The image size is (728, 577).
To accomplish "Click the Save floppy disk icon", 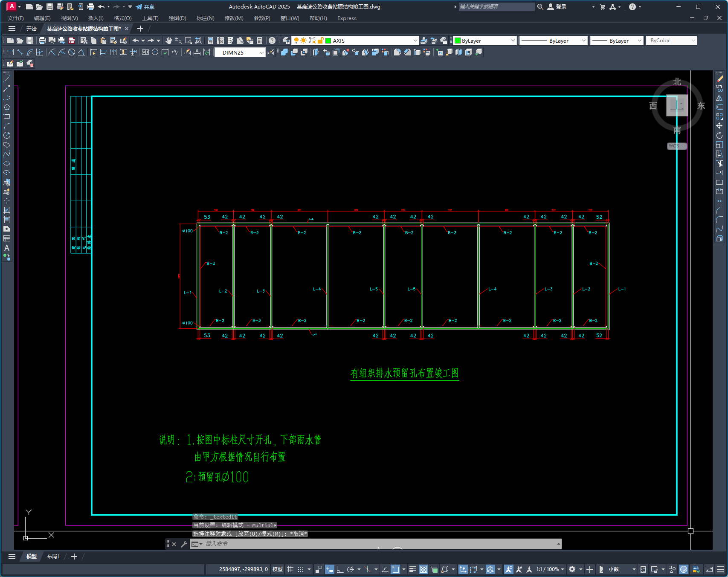I will click(x=30, y=41).
